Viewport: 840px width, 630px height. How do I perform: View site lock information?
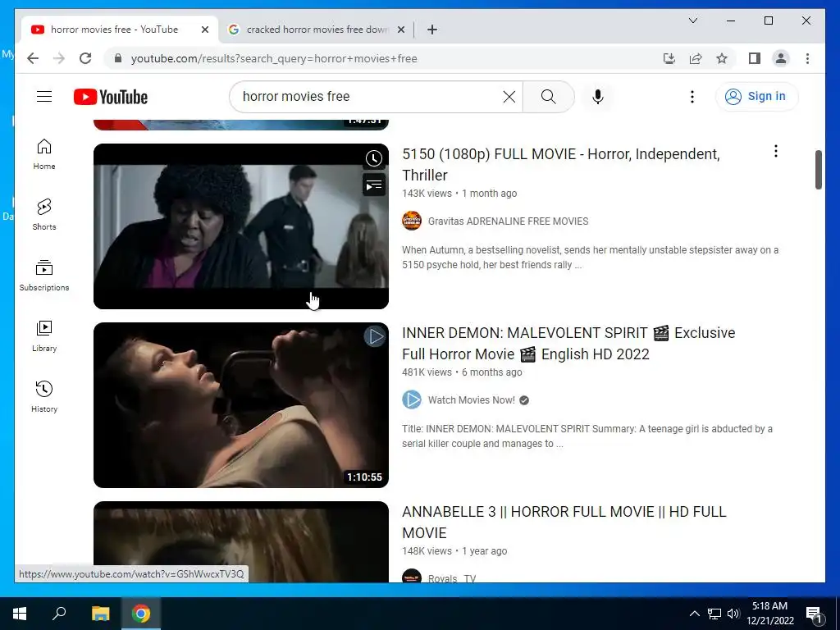pyautogui.click(x=118, y=58)
